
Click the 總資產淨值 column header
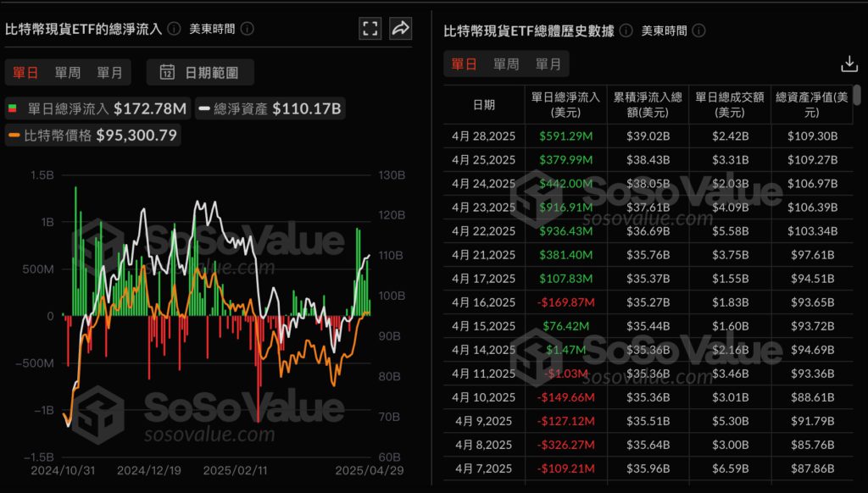coord(811,104)
